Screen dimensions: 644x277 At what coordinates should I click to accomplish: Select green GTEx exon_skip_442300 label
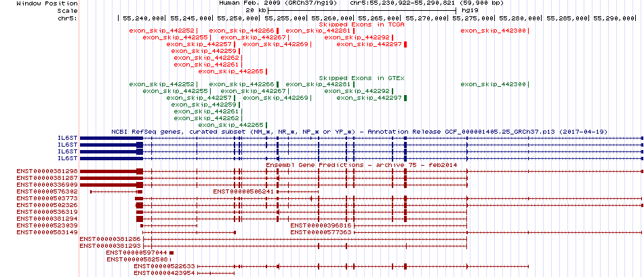click(x=494, y=84)
